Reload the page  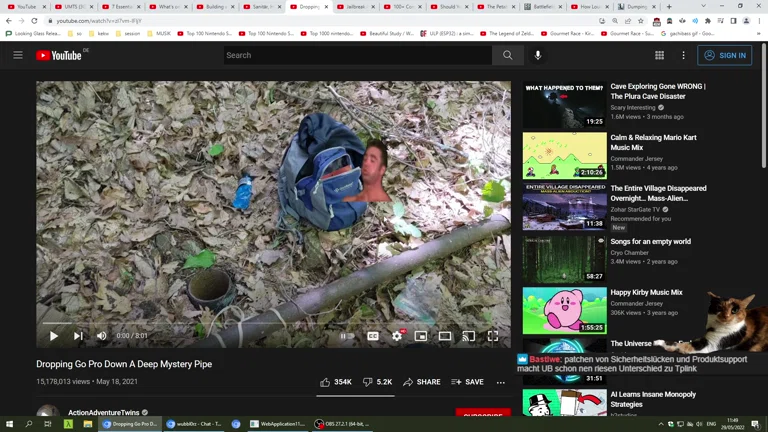click(34, 21)
